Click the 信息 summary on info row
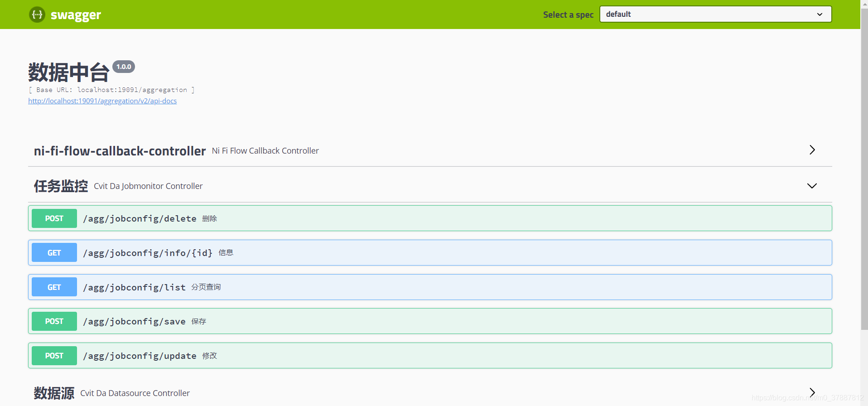This screenshot has height=406, width=868. pos(226,253)
